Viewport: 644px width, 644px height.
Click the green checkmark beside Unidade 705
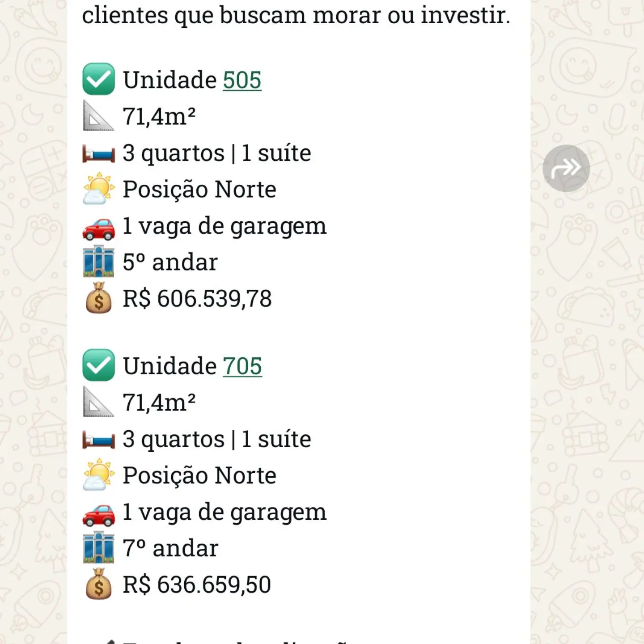tap(99, 365)
